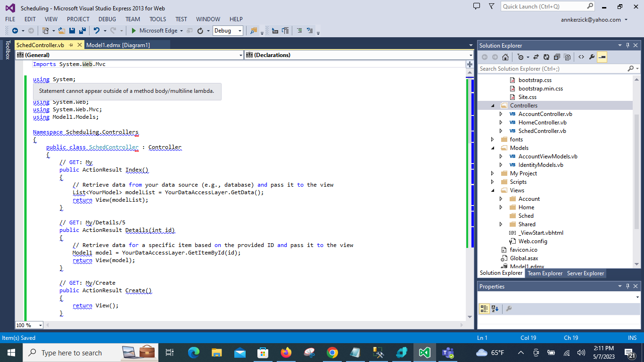Image resolution: width=644 pixels, height=362 pixels.
Task: Collapse all nodes in Solution Explorer
Action: [x=557, y=57]
